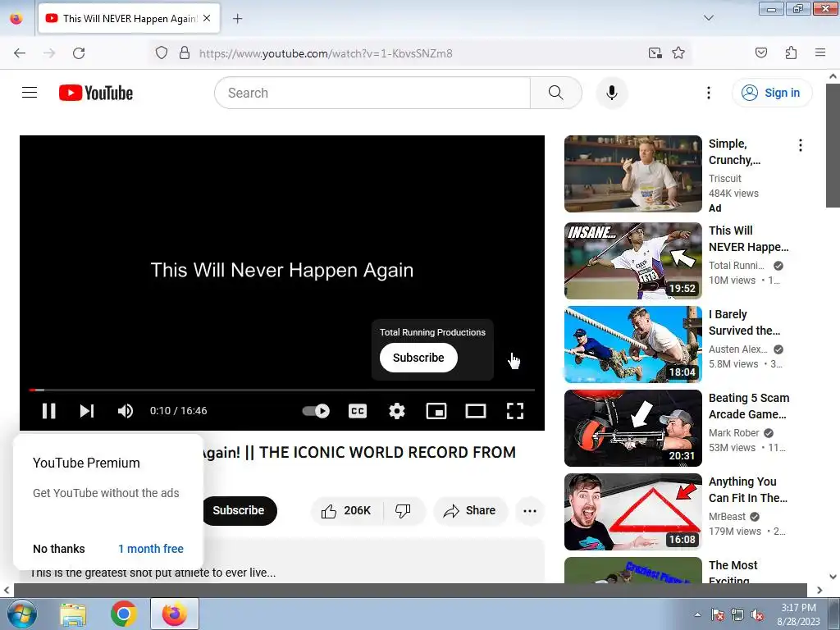Subscribe via the in-video overlay button

coord(418,358)
